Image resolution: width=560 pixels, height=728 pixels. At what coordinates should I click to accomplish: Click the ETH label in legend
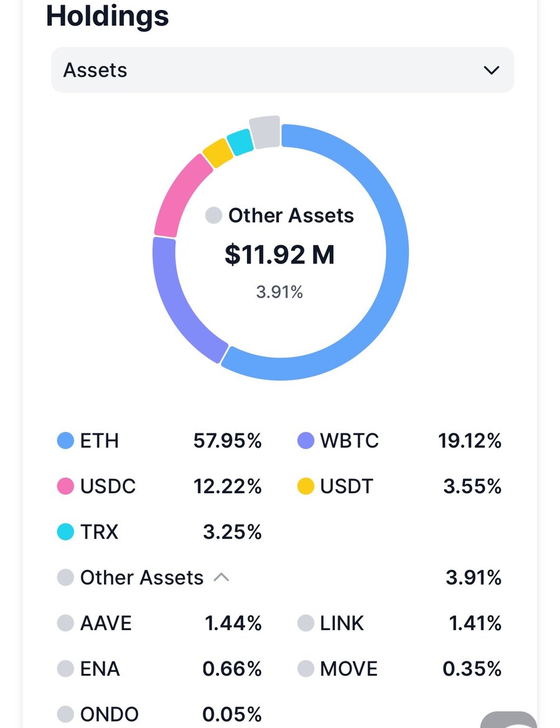[x=100, y=441]
